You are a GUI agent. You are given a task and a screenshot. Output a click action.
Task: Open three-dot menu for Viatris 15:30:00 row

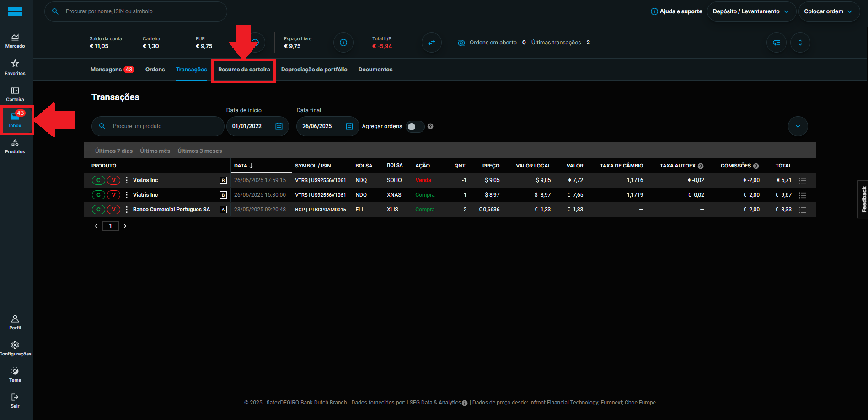tap(127, 195)
